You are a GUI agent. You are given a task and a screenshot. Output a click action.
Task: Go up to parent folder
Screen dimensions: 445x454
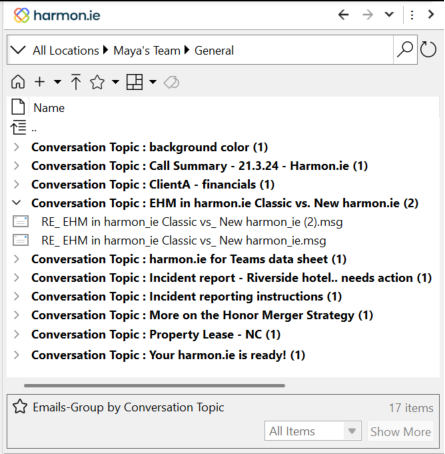19,128
